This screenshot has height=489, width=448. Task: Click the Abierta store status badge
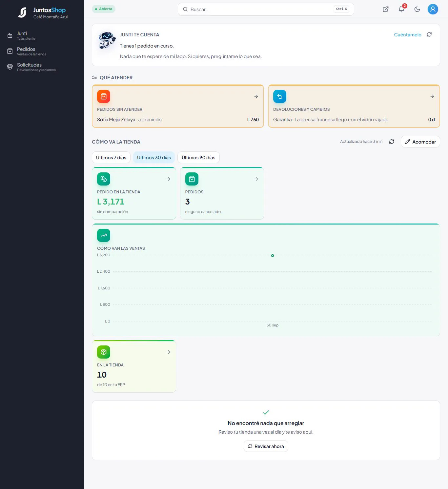[104, 9]
